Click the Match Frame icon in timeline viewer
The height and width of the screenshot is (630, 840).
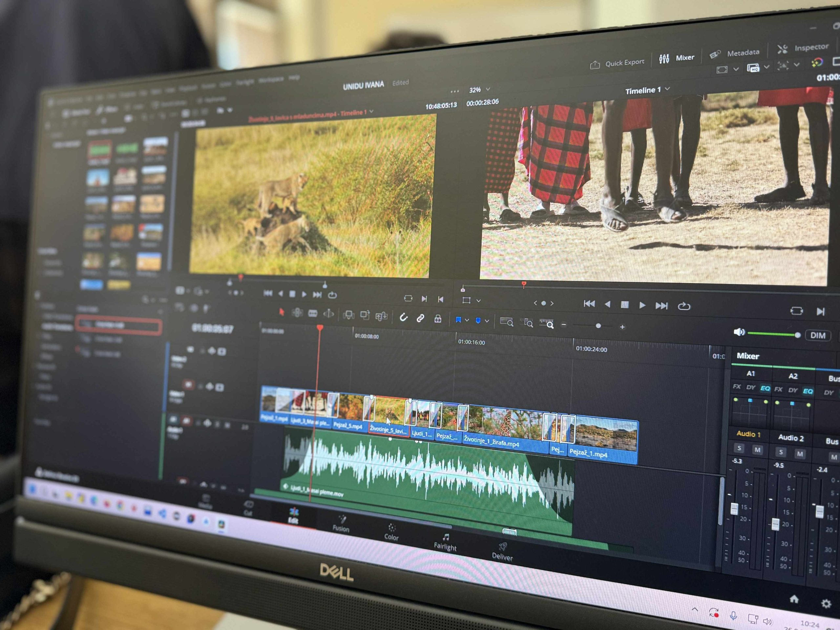click(797, 311)
